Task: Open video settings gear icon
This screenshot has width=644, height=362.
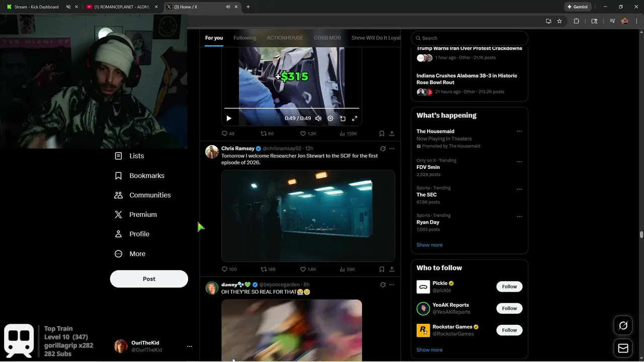Action: click(x=331, y=118)
